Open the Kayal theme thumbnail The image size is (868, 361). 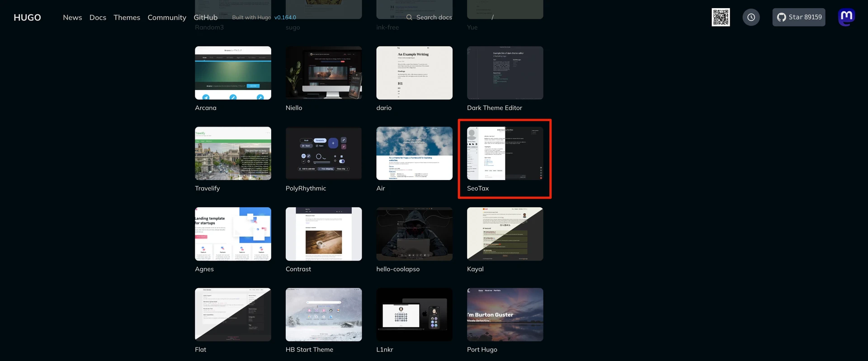tap(505, 234)
